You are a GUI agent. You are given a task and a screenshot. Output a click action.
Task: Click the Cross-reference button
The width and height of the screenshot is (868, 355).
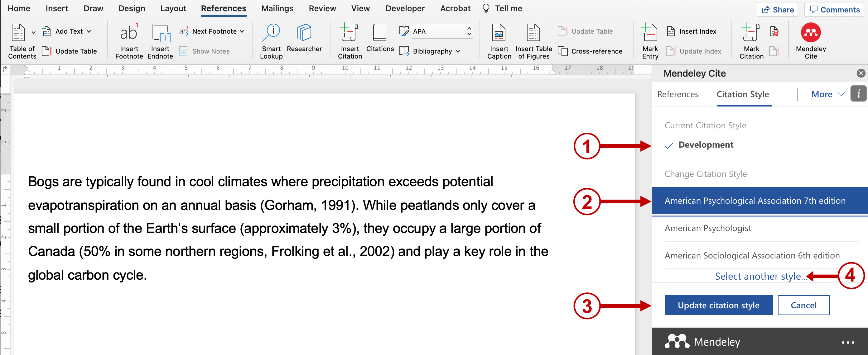590,51
